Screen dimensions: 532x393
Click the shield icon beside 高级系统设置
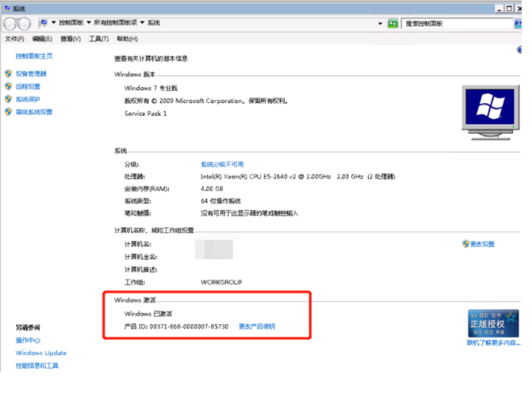point(9,112)
